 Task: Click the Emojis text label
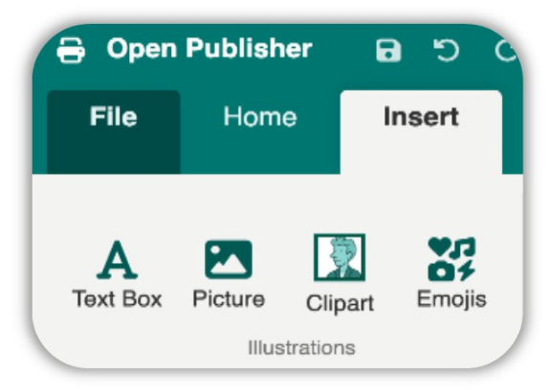(x=451, y=300)
